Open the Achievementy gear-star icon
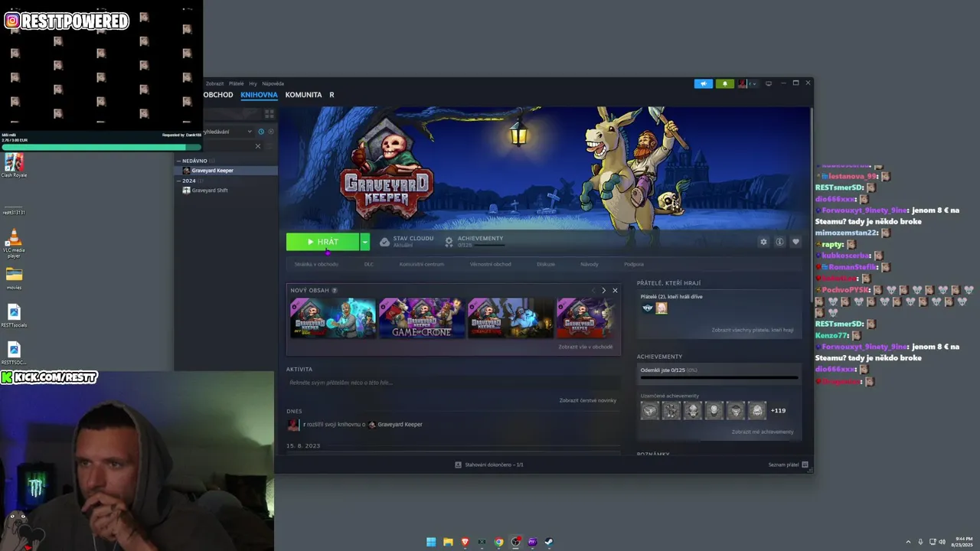This screenshot has width=980, height=551. click(449, 242)
